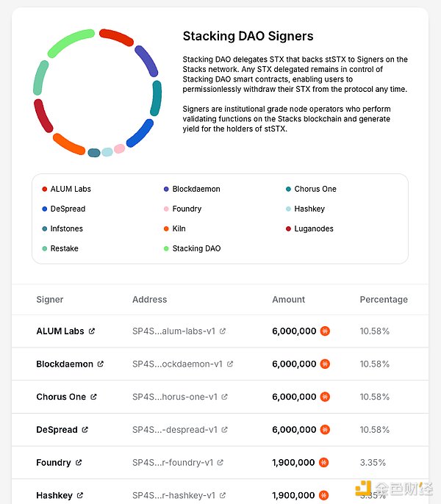Click the light green donut chart segment
Screen dimensions: 441x504
click(71, 43)
